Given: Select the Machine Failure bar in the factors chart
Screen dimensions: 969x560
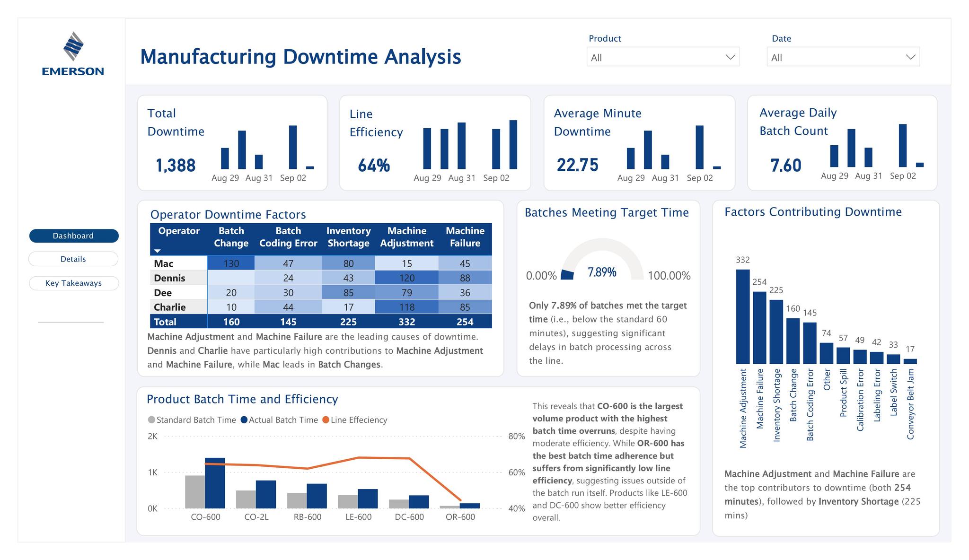Looking at the screenshot, I should 759,327.
